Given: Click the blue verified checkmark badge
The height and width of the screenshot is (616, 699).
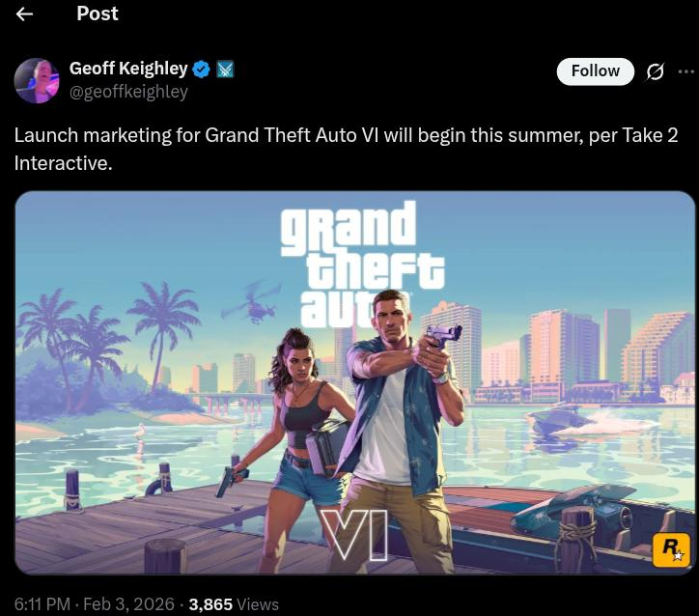Looking at the screenshot, I should coord(201,70).
